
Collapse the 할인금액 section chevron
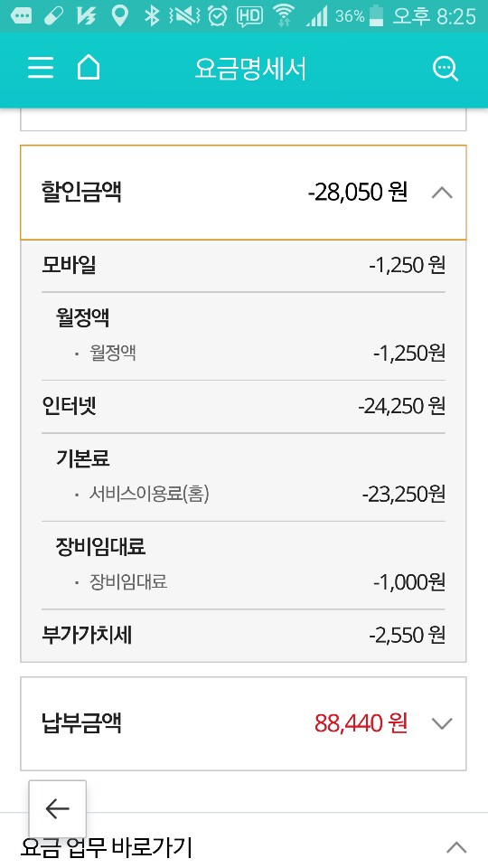442,193
